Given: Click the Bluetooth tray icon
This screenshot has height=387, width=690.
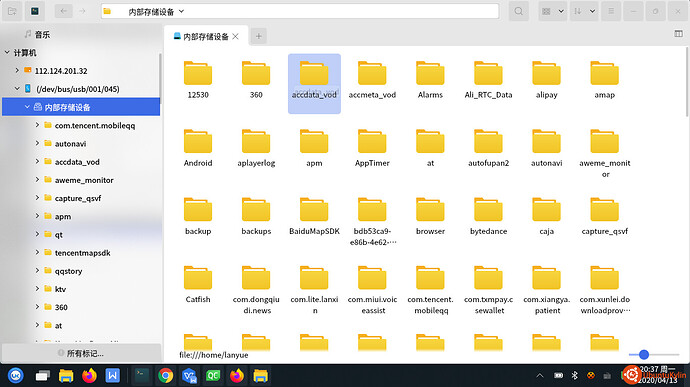Looking at the screenshot, I should pyautogui.click(x=574, y=376).
